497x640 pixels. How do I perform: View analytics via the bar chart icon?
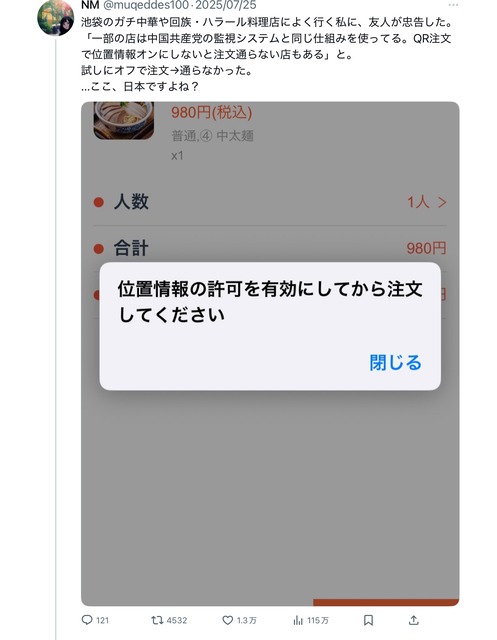(298, 620)
